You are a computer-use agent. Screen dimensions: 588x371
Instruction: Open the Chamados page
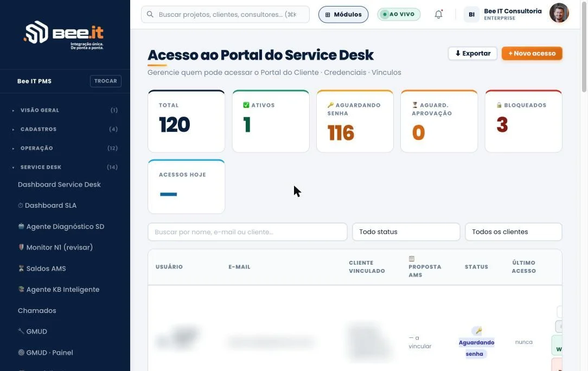click(x=37, y=311)
